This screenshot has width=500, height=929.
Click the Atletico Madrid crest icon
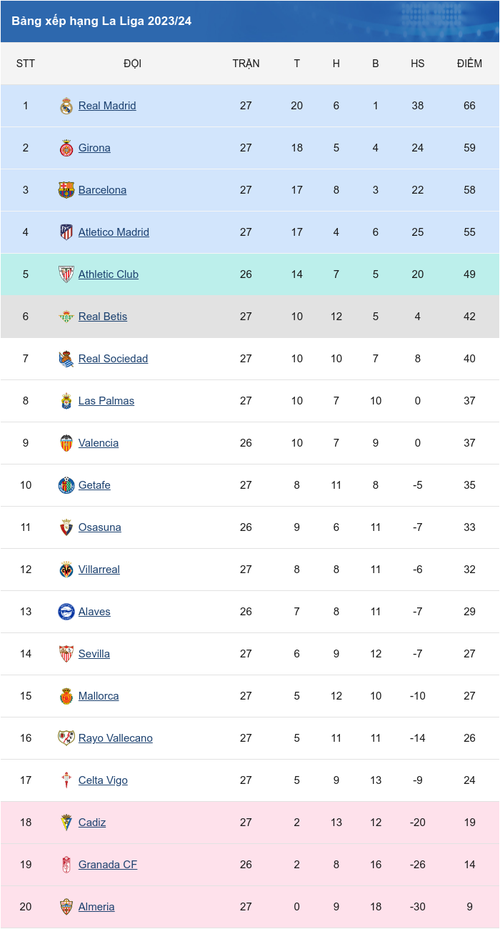tap(66, 232)
